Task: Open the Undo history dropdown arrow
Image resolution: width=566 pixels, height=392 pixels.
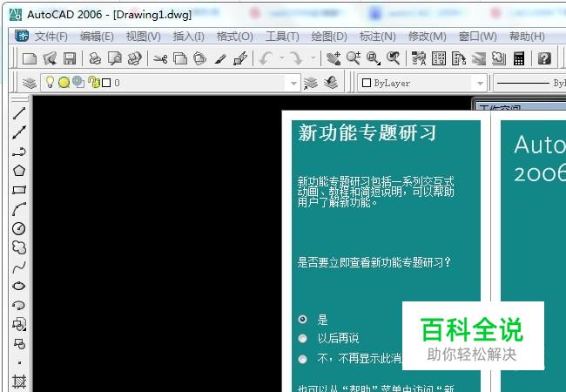Action: 282,58
